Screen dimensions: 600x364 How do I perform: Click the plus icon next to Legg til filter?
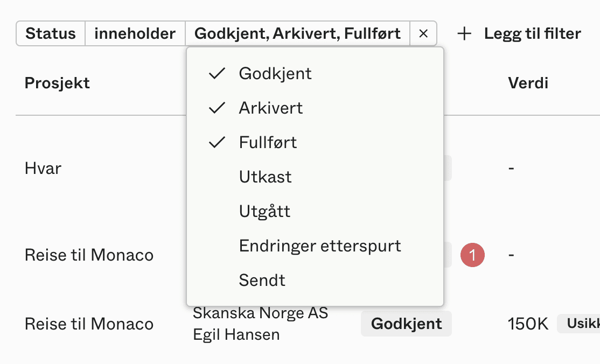click(464, 33)
